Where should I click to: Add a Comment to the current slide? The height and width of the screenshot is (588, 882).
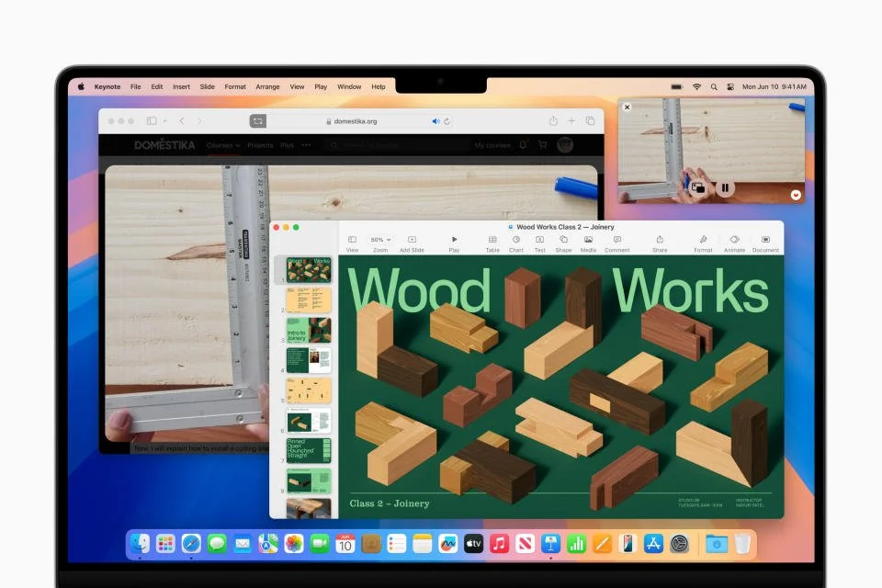(x=616, y=241)
